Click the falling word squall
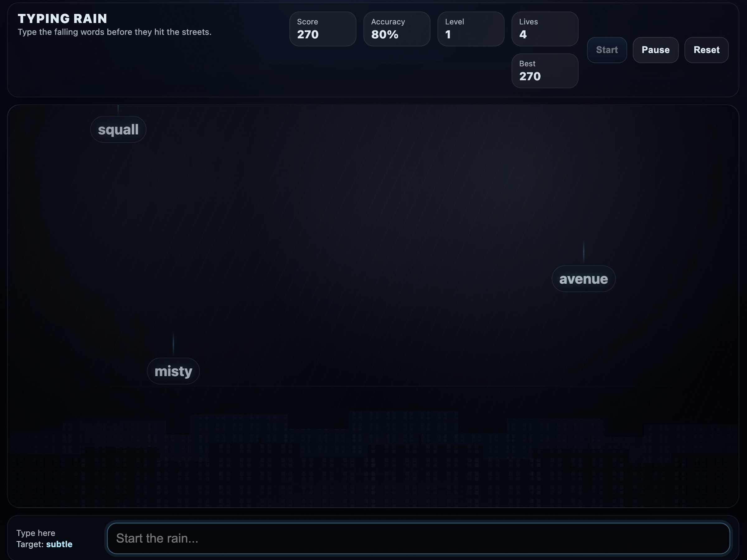This screenshot has height=560, width=747. (x=118, y=130)
